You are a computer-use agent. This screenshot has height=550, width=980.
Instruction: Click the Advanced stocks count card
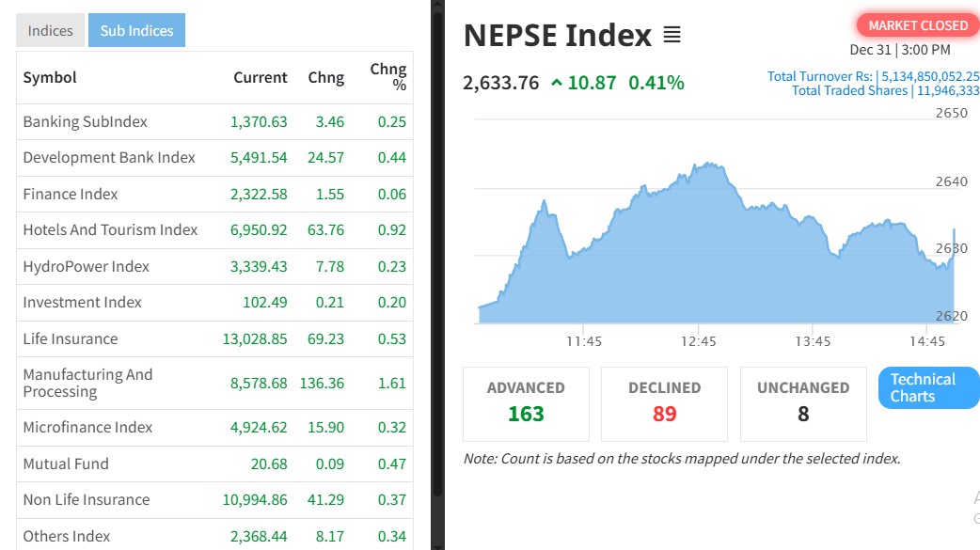[526, 403]
